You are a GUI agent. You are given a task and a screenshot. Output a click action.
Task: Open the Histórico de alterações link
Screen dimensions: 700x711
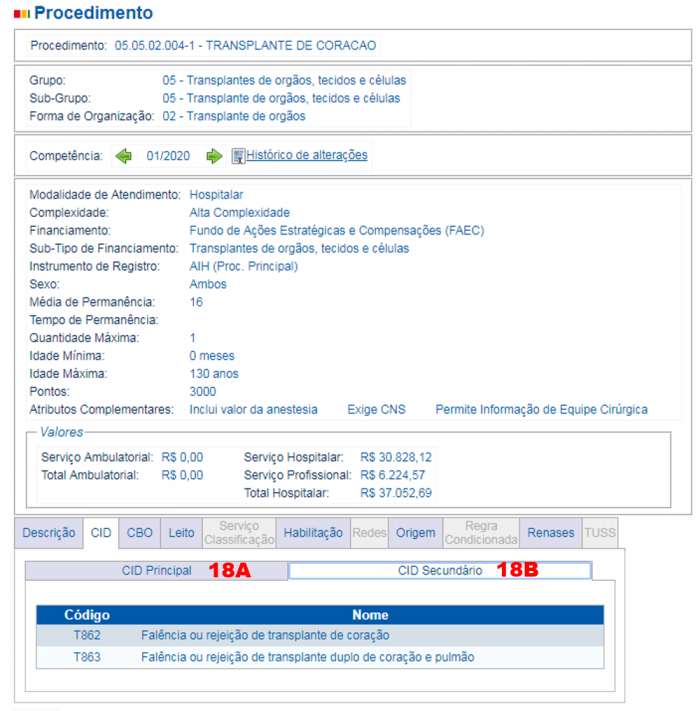pos(306,155)
